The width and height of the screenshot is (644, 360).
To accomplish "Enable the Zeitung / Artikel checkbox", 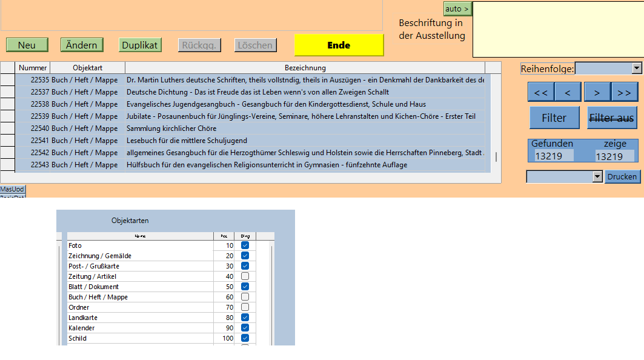I will tap(245, 276).
